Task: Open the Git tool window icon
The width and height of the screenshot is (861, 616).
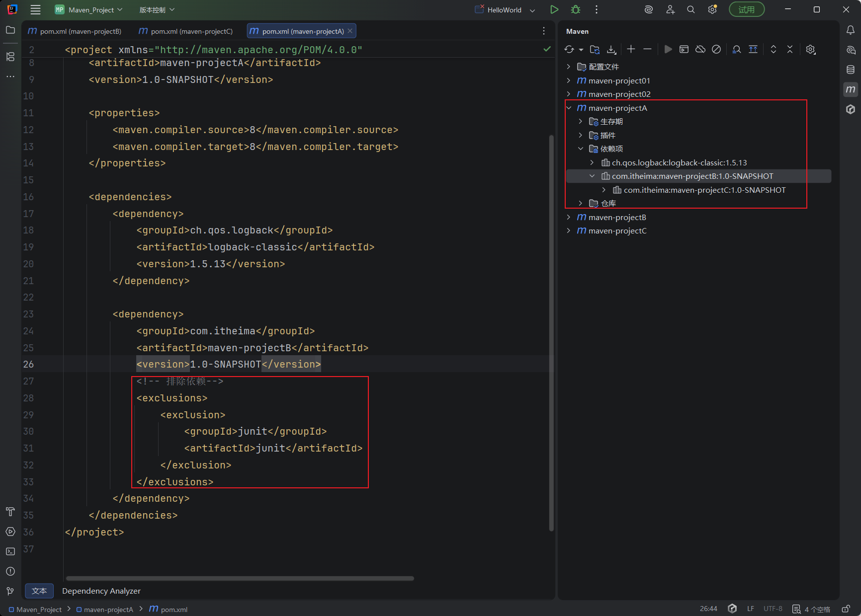Action: point(10,591)
